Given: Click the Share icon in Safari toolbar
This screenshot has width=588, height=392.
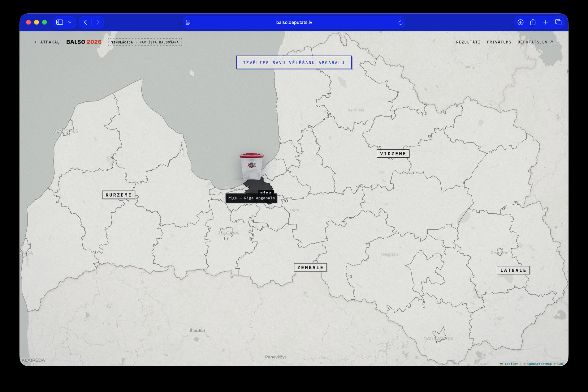Looking at the screenshot, I should [533, 22].
